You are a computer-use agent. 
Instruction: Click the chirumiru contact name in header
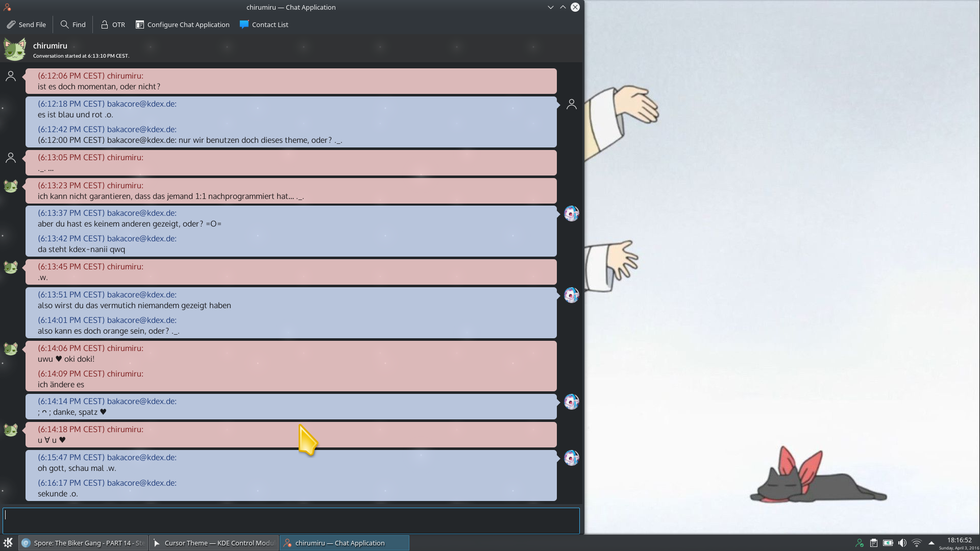tap(50, 46)
